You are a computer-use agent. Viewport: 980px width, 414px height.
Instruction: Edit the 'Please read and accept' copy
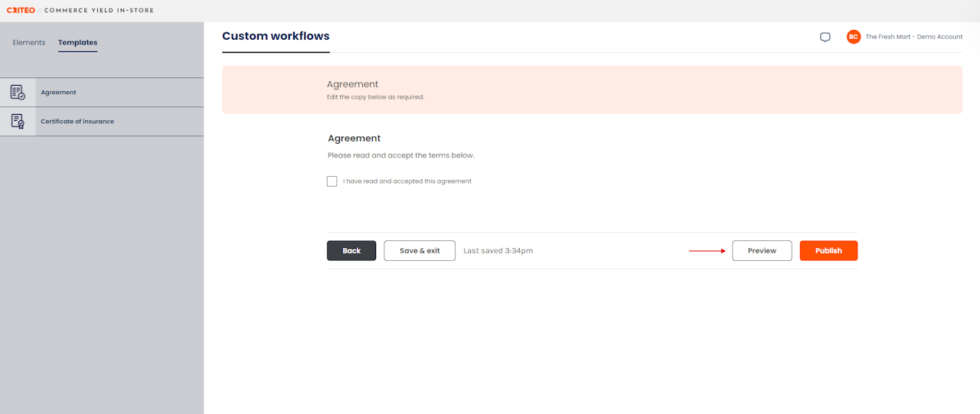click(400, 155)
